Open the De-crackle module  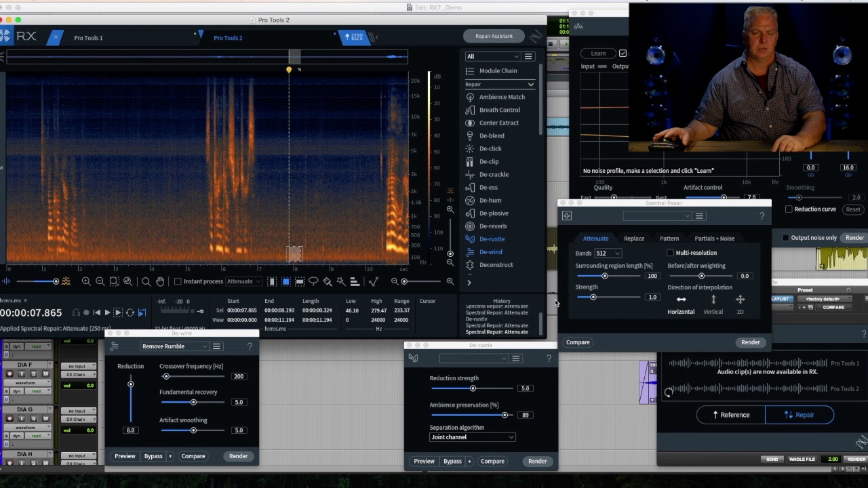[x=494, y=174]
